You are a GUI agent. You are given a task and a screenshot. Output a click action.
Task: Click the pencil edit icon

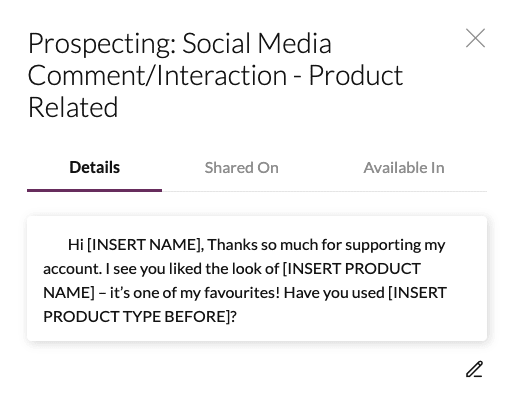474,369
